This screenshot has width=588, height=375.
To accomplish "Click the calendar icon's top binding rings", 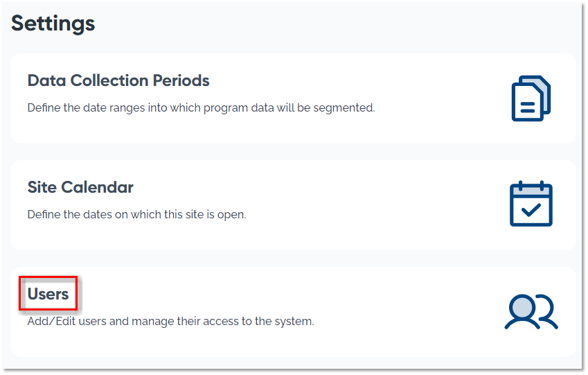I will tap(531, 184).
